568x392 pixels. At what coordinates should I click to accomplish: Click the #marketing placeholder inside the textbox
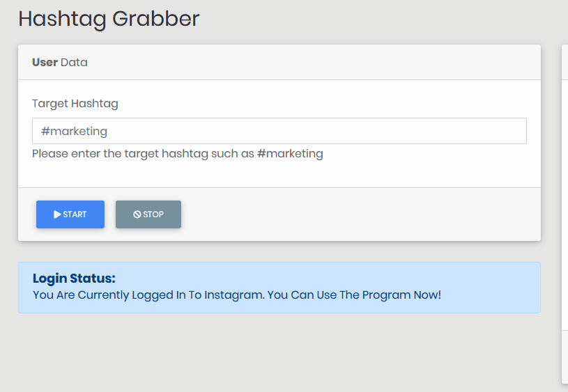[75, 131]
